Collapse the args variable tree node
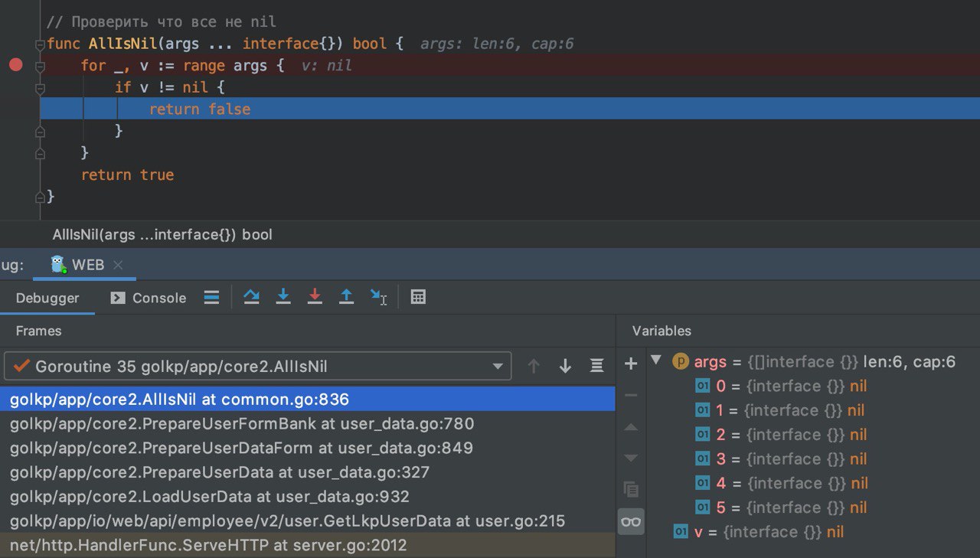 [x=656, y=361]
